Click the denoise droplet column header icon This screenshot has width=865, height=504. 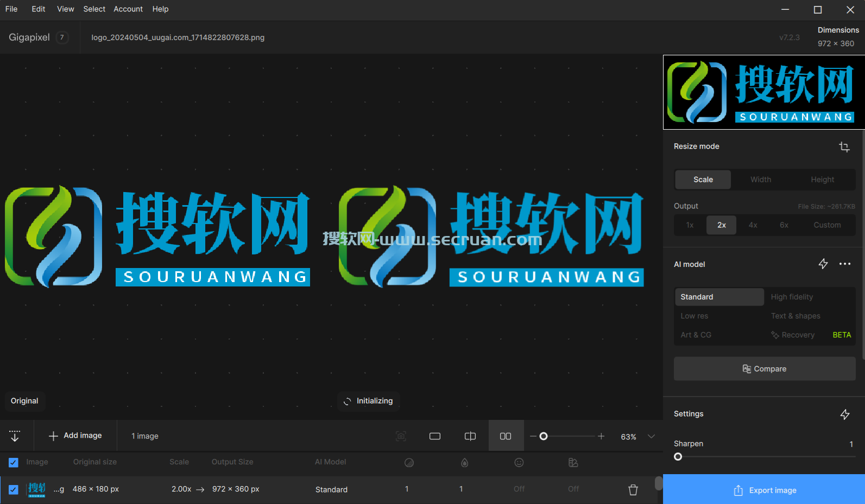pyautogui.click(x=464, y=463)
